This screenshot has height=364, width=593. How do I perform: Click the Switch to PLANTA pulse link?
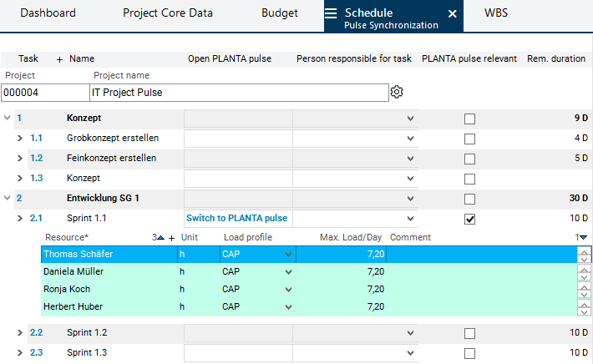[x=236, y=219]
